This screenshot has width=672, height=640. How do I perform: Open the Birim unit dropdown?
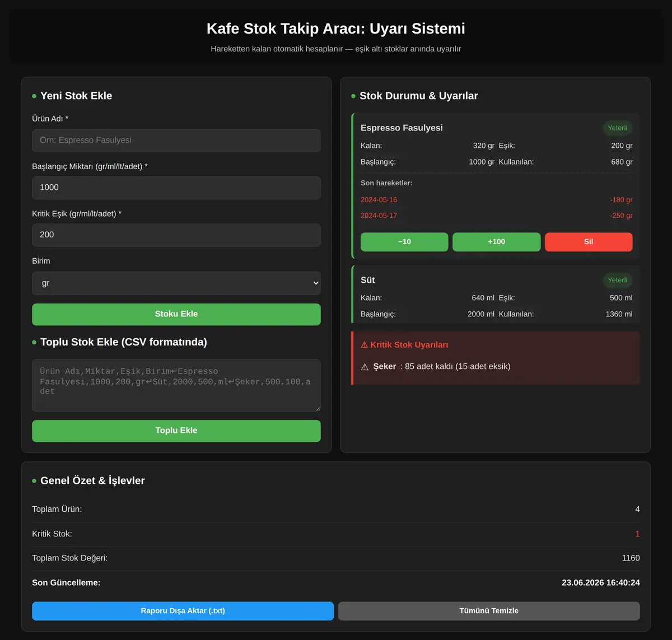[176, 283]
